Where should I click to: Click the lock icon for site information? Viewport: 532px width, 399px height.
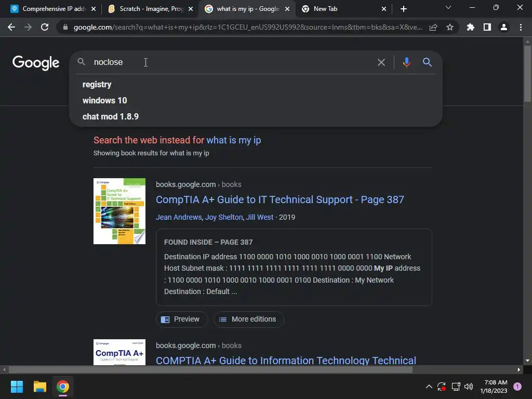point(65,27)
